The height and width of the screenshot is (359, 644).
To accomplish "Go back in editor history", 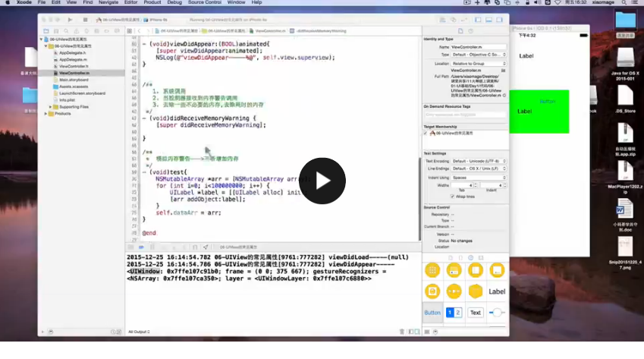I will 140,31.
